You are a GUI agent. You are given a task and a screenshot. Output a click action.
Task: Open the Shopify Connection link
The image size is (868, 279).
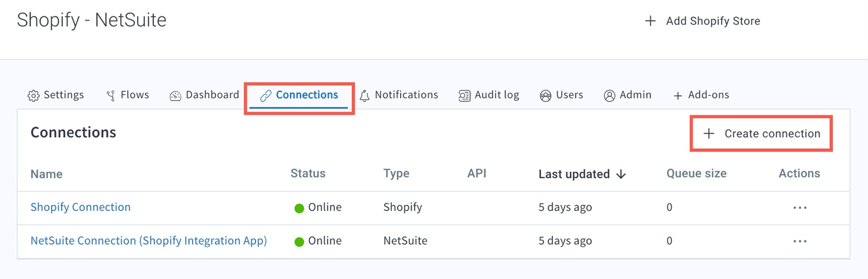tap(80, 207)
